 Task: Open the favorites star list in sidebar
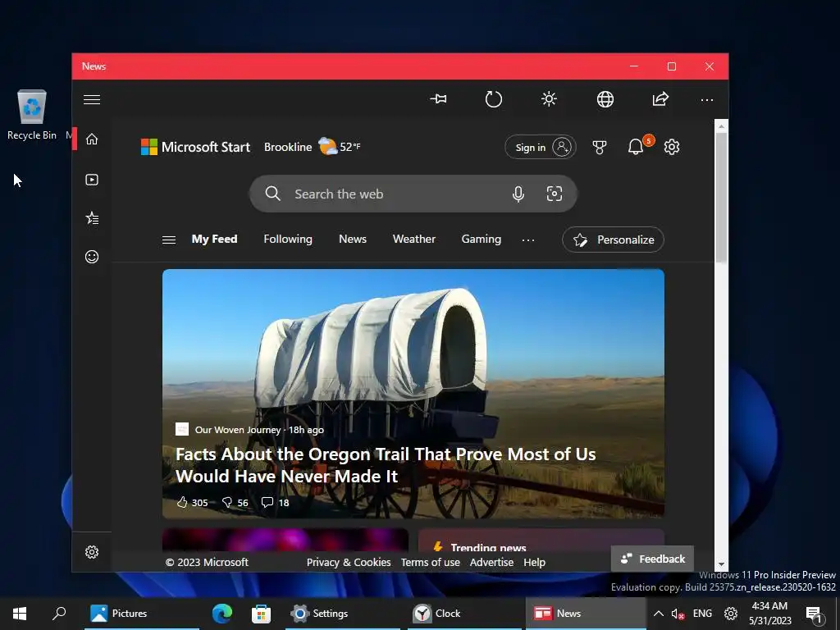[x=92, y=218]
